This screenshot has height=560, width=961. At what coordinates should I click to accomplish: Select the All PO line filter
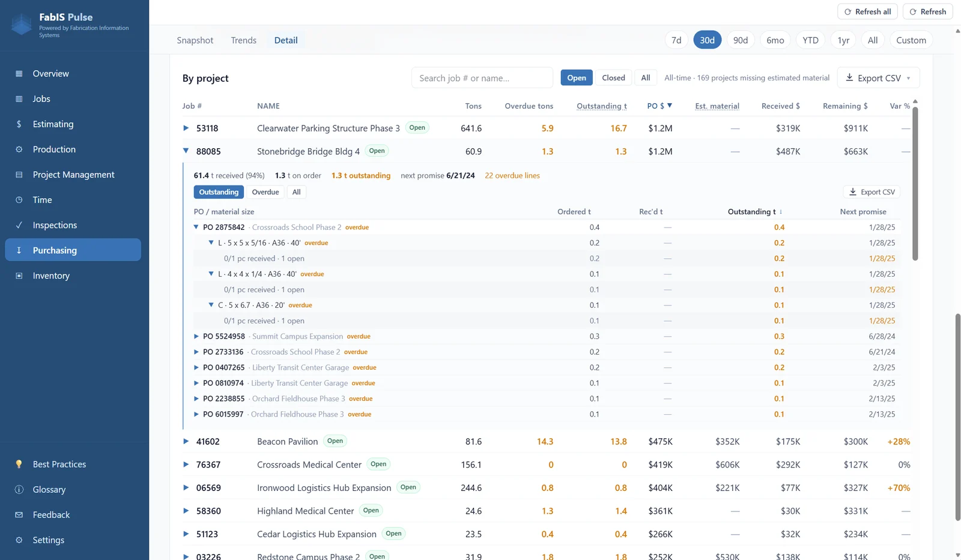coord(296,192)
